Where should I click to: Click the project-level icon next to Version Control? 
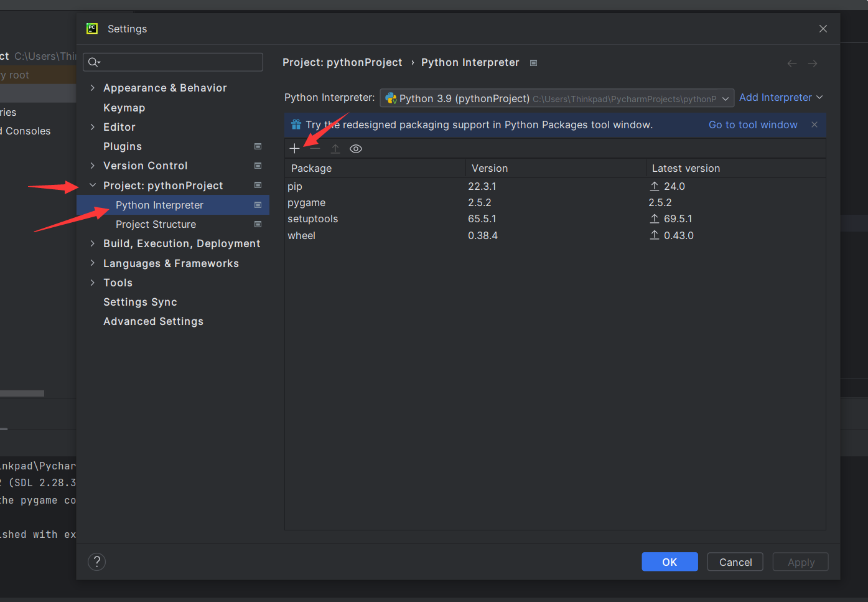(x=258, y=166)
